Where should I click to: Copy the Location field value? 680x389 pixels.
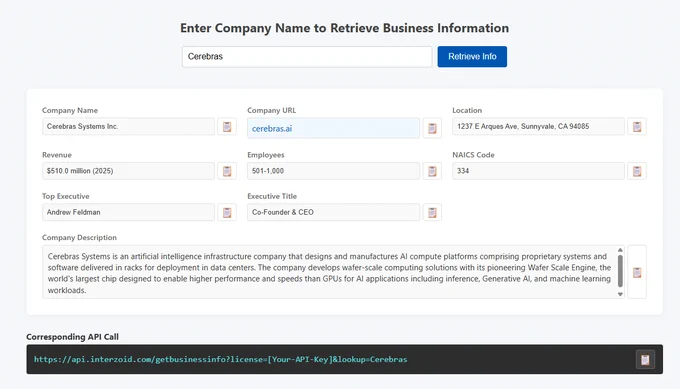coord(637,127)
